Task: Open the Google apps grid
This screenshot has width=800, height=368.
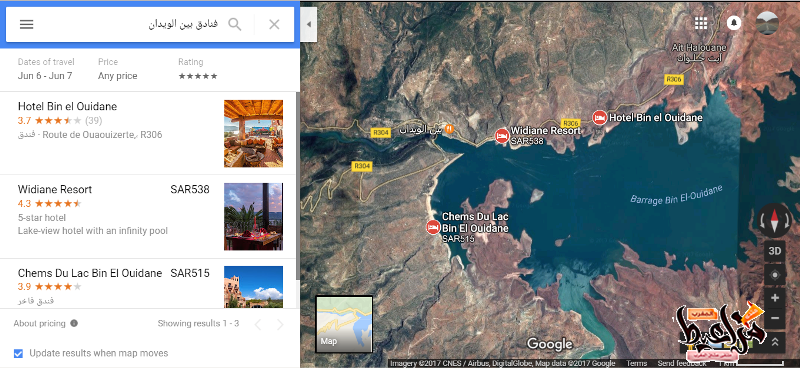Action: (x=701, y=23)
